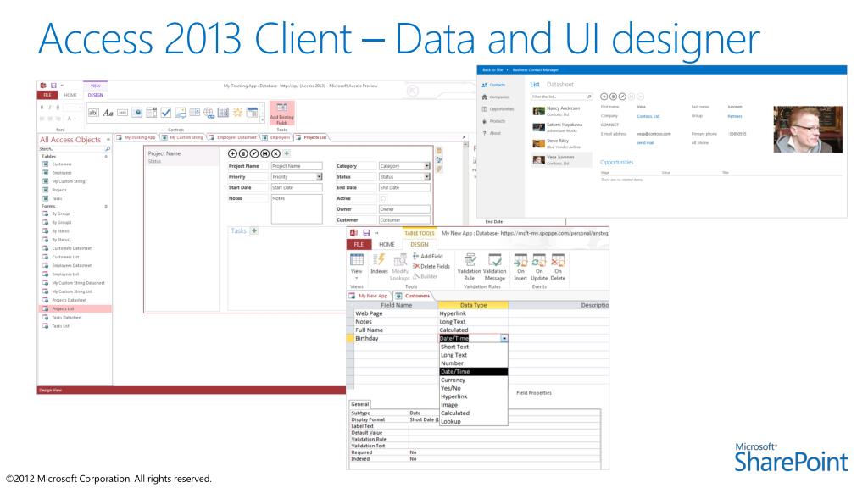Add custom action with green plus icon

(287, 153)
